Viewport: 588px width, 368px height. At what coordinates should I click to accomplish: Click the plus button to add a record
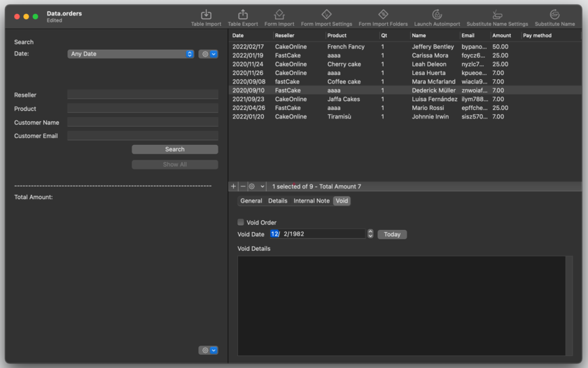(x=234, y=186)
